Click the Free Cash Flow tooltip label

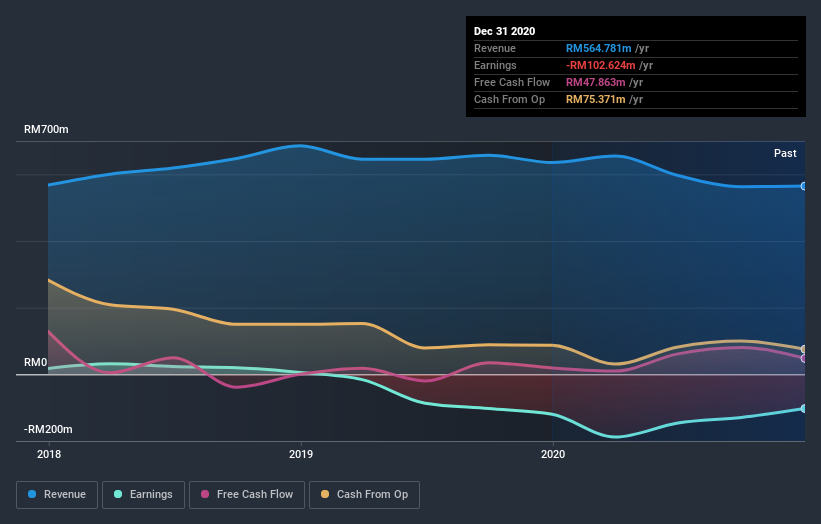pos(512,82)
